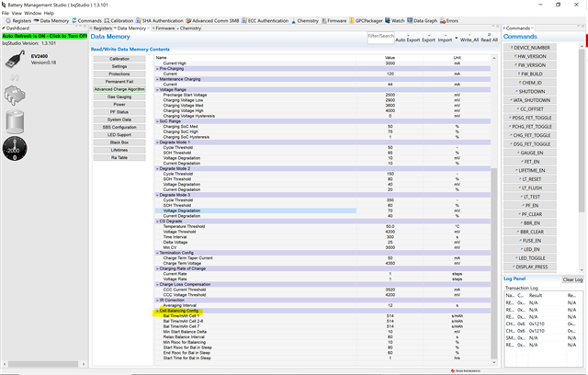The height and width of the screenshot is (375, 588).
Task: Collapse the CS Degrade group
Action: [x=157, y=222]
